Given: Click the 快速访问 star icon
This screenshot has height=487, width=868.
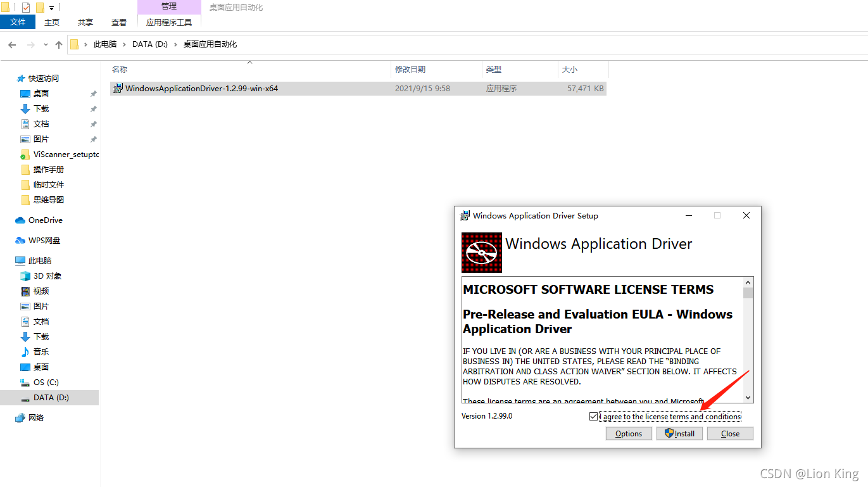Looking at the screenshot, I should [21, 79].
